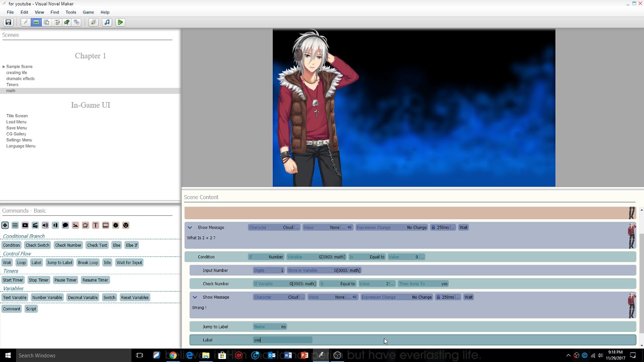This screenshot has height=362, width=644.
Task: Select the speaker sound command category icon
Action: [x=45, y=225]
